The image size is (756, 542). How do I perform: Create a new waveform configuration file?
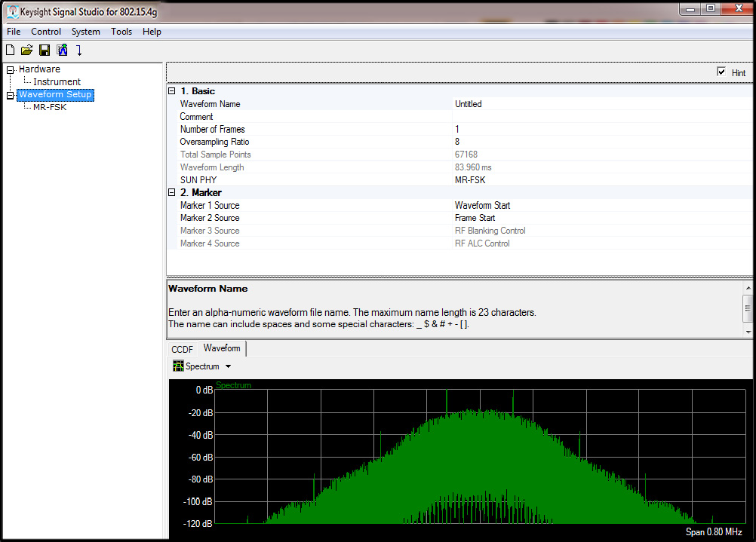click(9, 50)
